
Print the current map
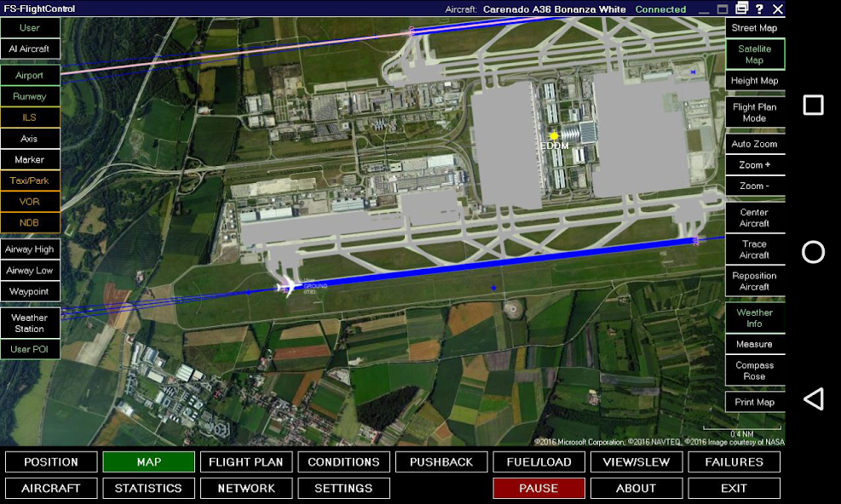pos(754,401)
